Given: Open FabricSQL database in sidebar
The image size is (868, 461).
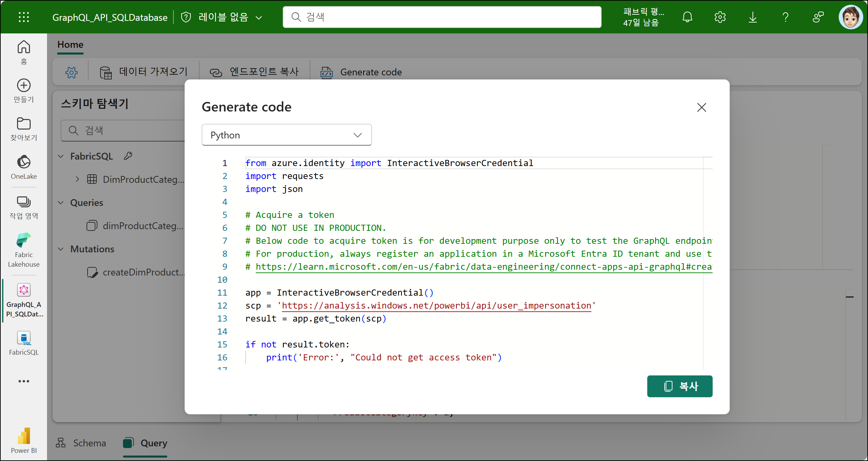Looking at the screenshot, I should pos(24,343).
